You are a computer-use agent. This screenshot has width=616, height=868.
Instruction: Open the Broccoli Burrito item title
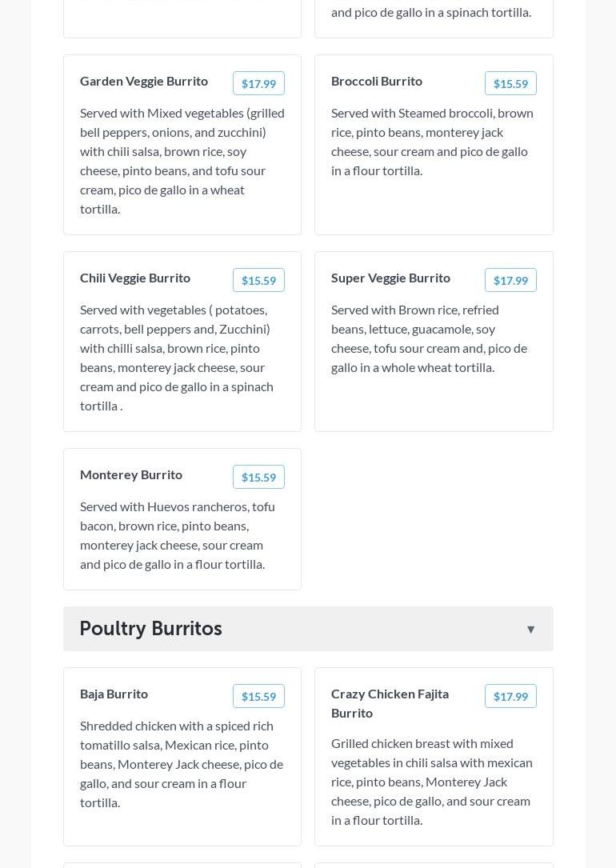click(x=376, y=82)
